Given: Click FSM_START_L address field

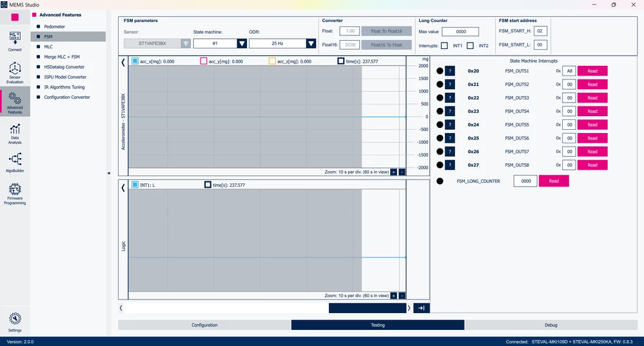Looking at the screenshot, I should click(x=540, y=45).
